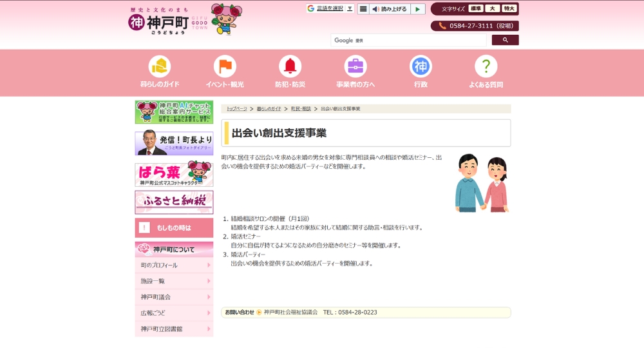The height and width of the screenshot is (348, 644).
Task: Open 施設一覧 menu item
Action: pos(174,281)
